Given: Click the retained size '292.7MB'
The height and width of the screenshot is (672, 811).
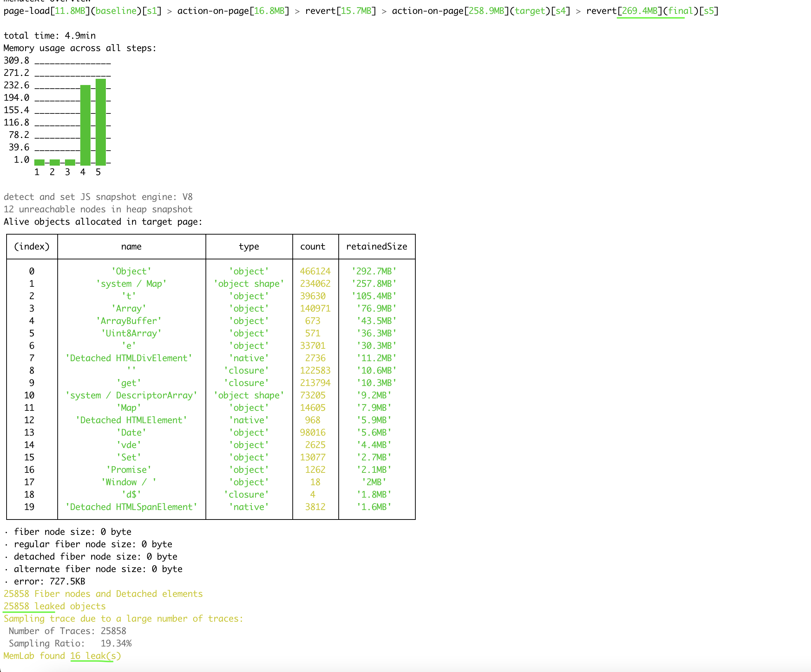Looking at the screenshot, I should click(x=374, y=271).
